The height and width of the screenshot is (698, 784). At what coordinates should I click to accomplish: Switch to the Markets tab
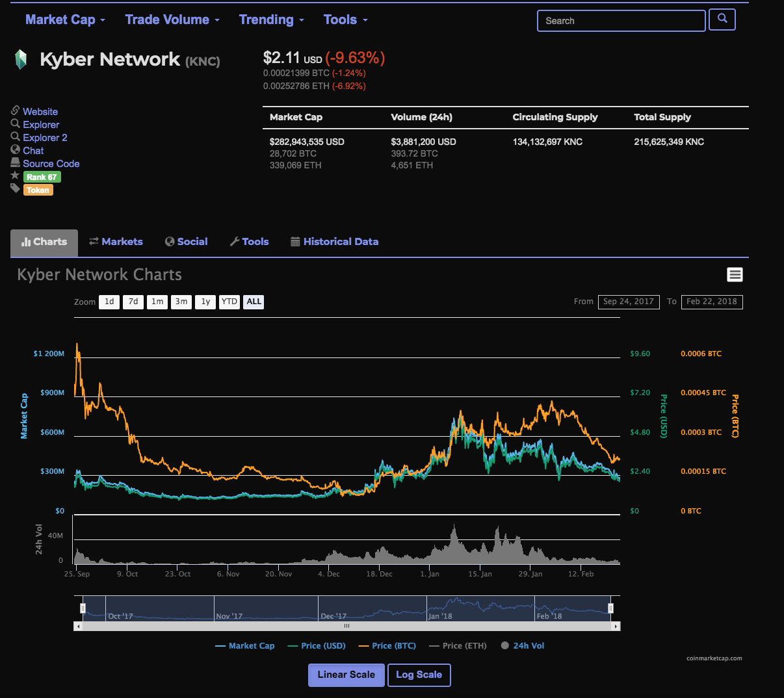[x=116, y=242]
